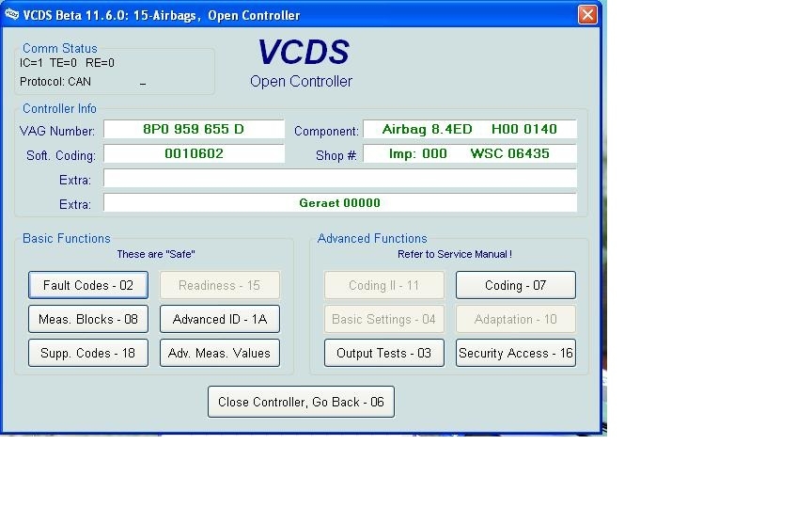This screenshot has width=812, height=508.
Task: Click the Extra field showing Geraet 00000
Action: coord(339,202)
